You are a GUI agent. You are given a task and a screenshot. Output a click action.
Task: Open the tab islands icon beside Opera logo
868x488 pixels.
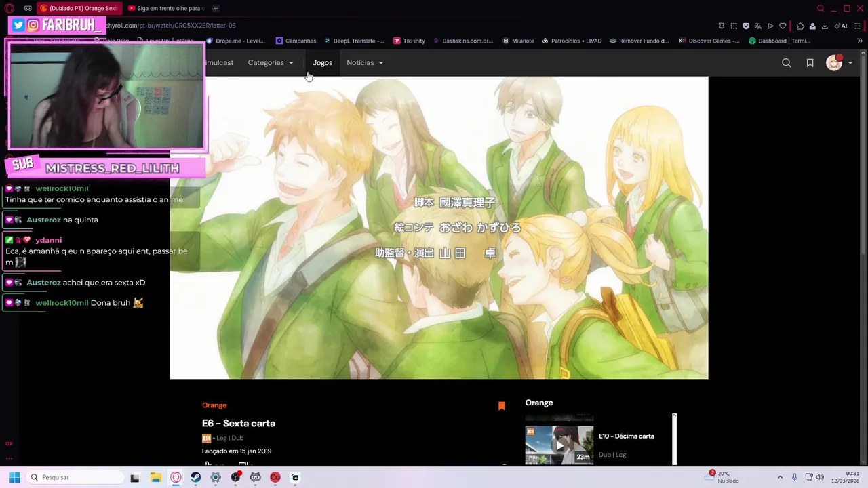tap(28, 8)
